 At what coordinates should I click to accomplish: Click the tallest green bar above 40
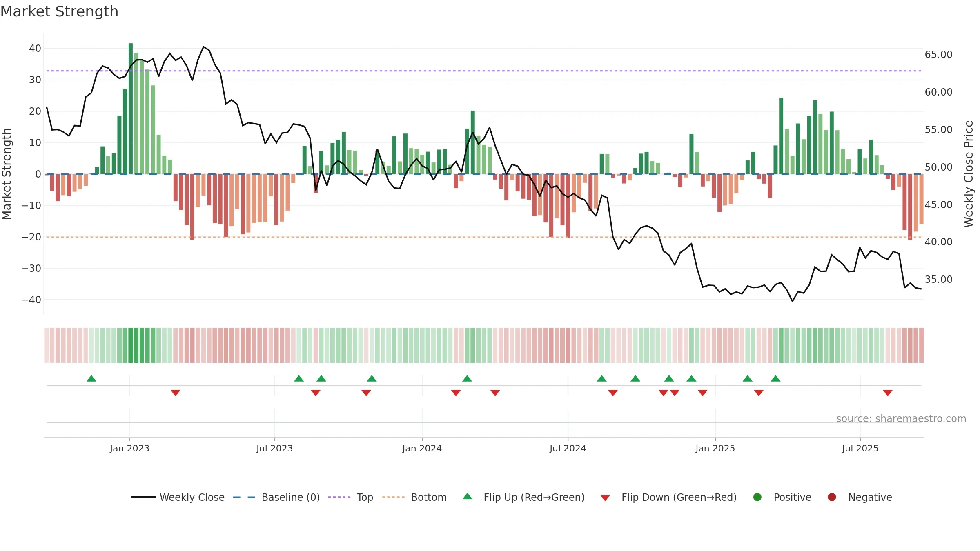tap(131, 109)
